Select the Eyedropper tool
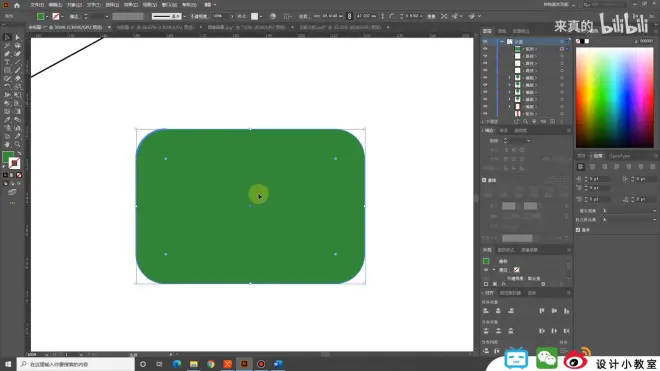The width and height of the screenshot is (660, 371). (7, 120)
